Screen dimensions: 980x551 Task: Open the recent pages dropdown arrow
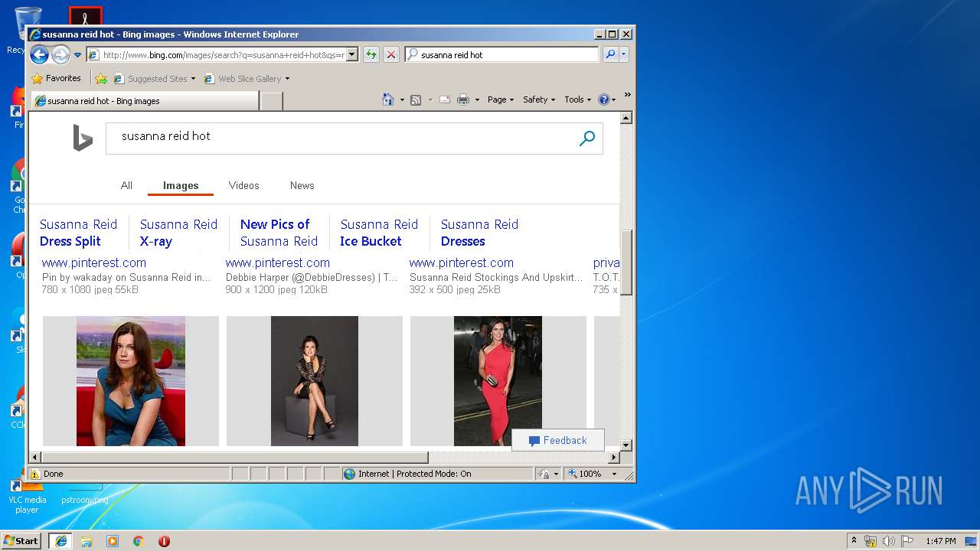tap(77, 55)
